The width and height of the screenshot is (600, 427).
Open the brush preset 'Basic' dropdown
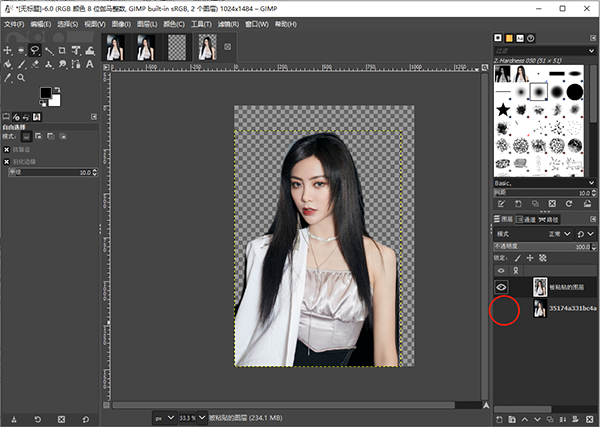543,184
